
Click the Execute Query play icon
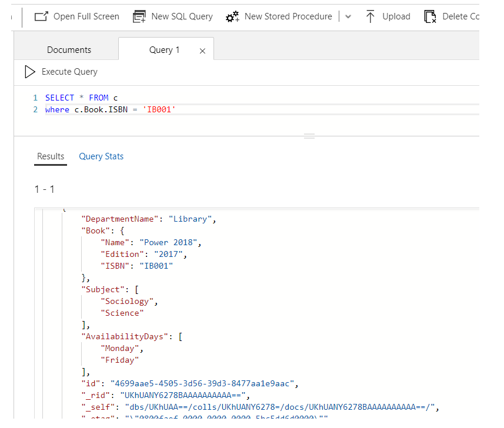(29, 72)
